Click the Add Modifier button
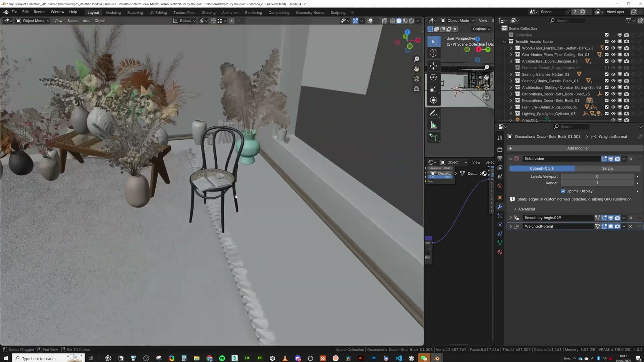Screen dimensions: 644x362 click(x=575, y=148)
